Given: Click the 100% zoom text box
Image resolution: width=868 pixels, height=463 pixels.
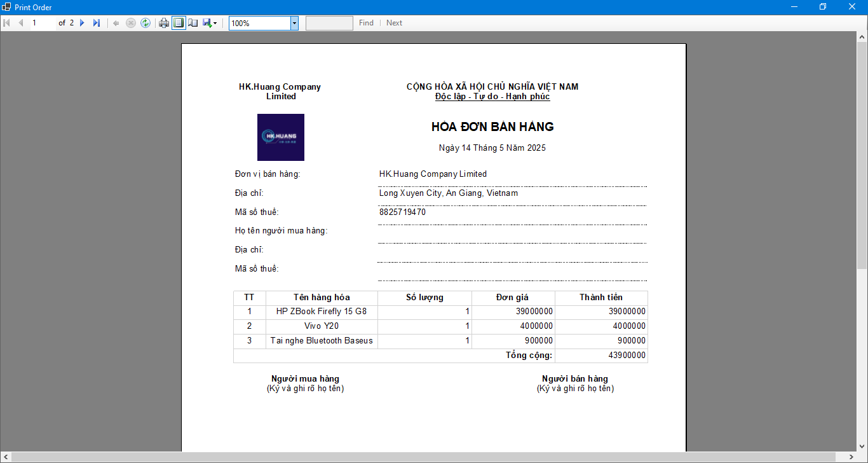Looking at the screenshot, I should pyautogui.click(x=260, y=23).
